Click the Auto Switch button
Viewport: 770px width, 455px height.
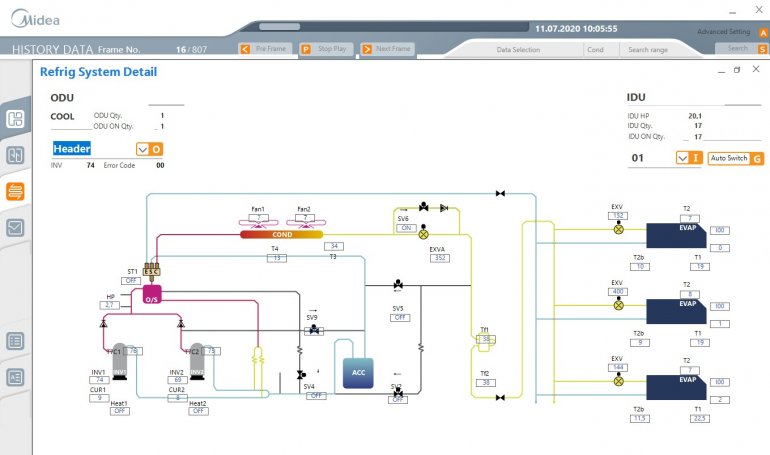(x=736, y=159)
